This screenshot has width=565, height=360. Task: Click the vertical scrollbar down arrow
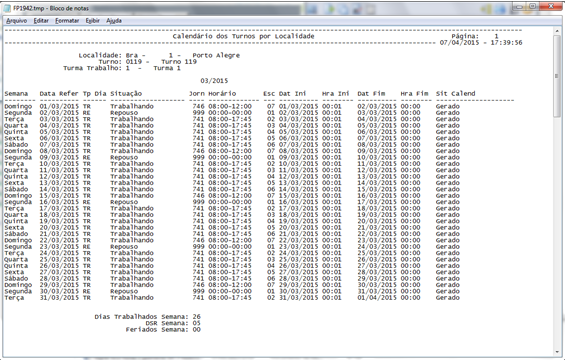(x=557, y=351)
